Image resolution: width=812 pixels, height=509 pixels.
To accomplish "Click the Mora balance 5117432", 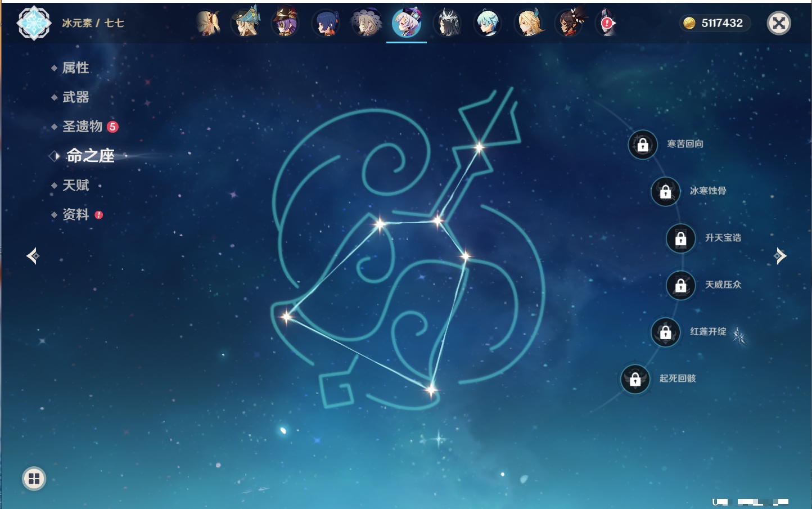I will pos(715,23).
